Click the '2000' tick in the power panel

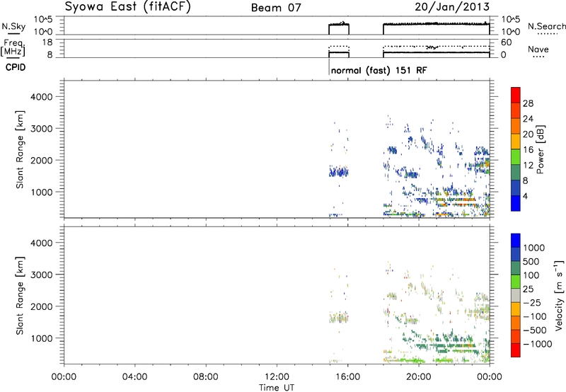click(42, 160)
